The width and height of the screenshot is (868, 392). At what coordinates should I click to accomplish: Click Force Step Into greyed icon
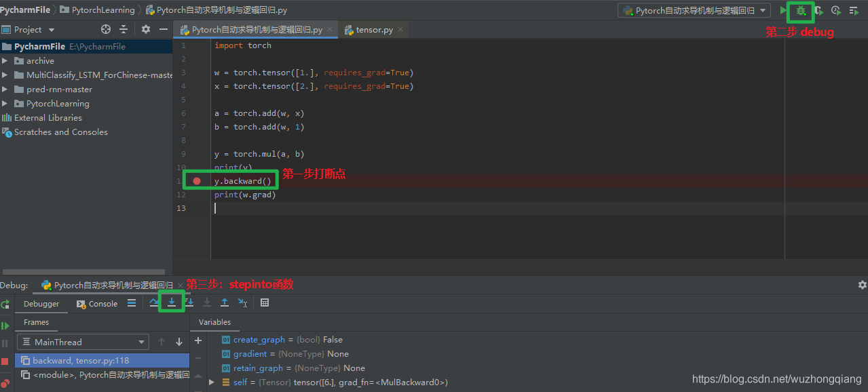click(x=207, y=302)
